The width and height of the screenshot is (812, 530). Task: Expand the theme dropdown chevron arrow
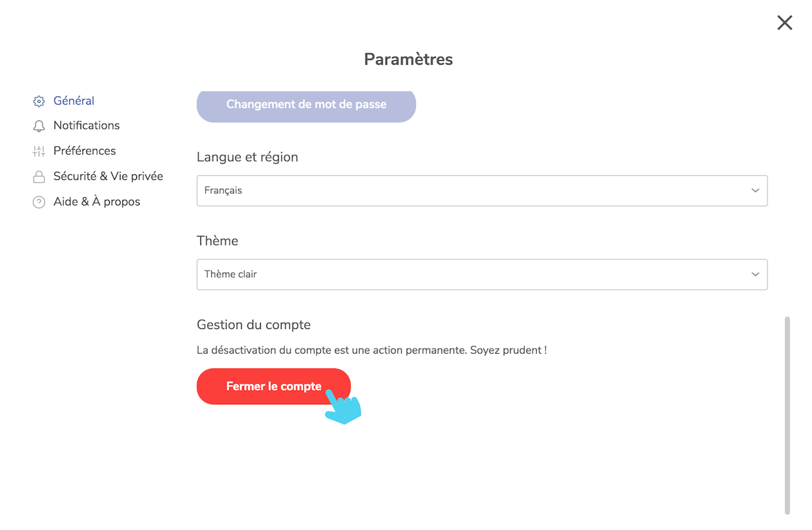[755, 275]
